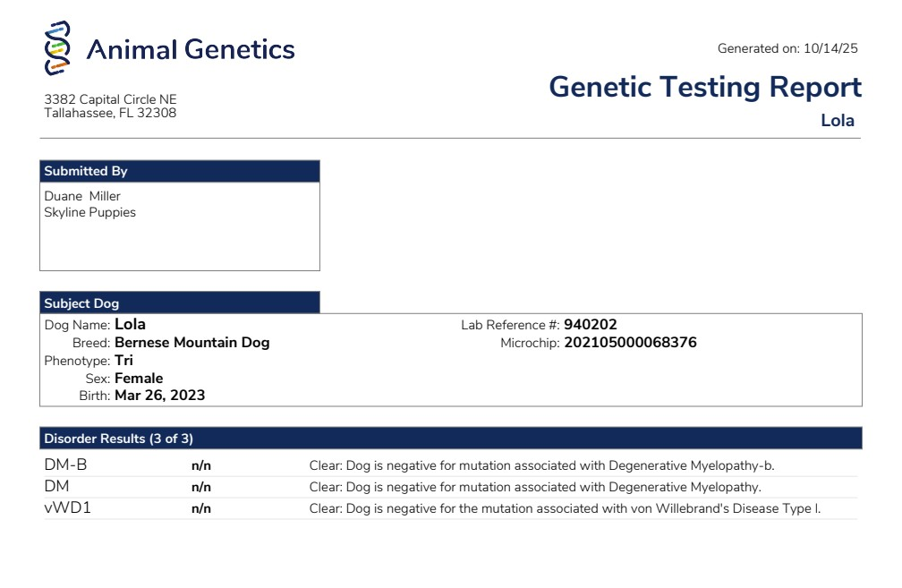Click the Subject Dog section header
This screenshot has height=588, width=902.
pyautogui.click(x=81, y=303)
